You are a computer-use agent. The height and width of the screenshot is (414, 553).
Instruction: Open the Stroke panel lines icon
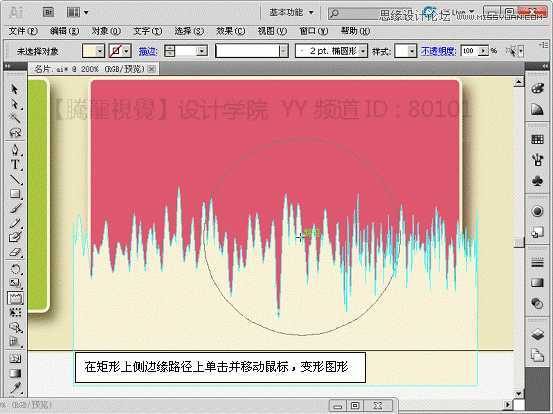(x=537, y=262)
